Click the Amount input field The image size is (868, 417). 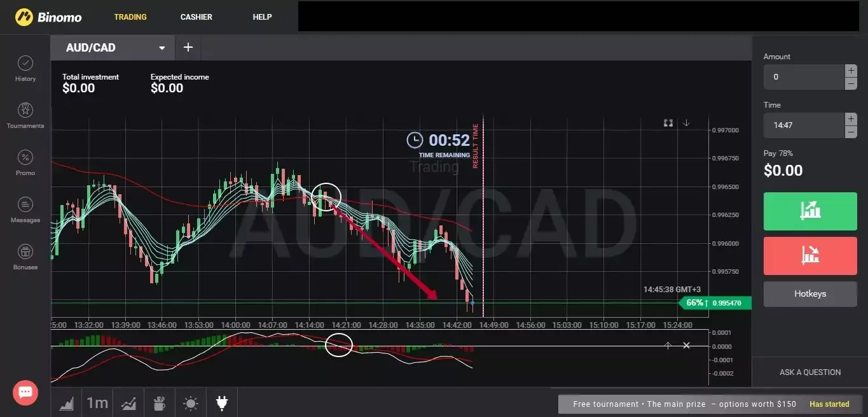click(804, 77)
